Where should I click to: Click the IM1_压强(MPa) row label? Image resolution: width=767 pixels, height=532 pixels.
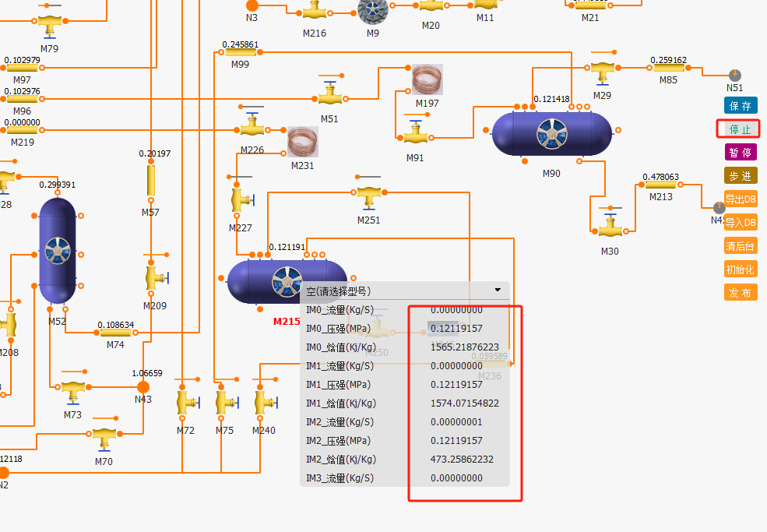click(x=339, y=385)
